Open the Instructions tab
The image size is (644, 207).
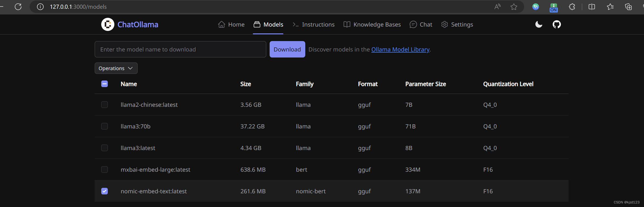[313, 24]
